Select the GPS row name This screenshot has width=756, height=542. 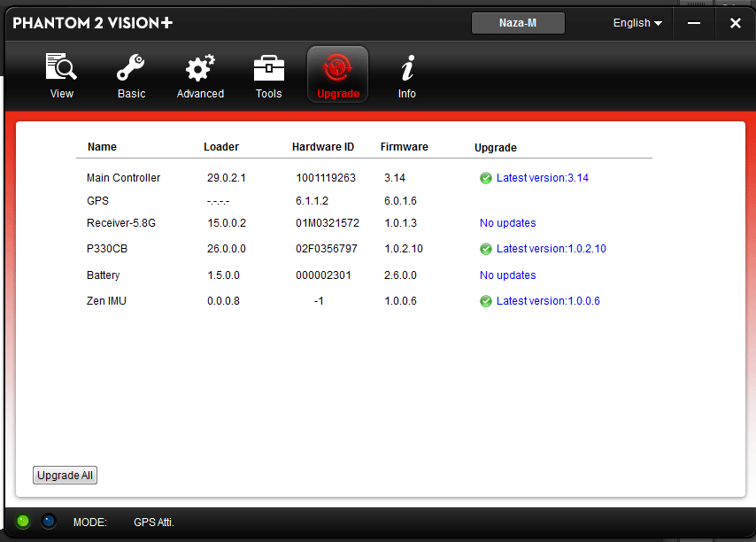click(x=98, y=201)
